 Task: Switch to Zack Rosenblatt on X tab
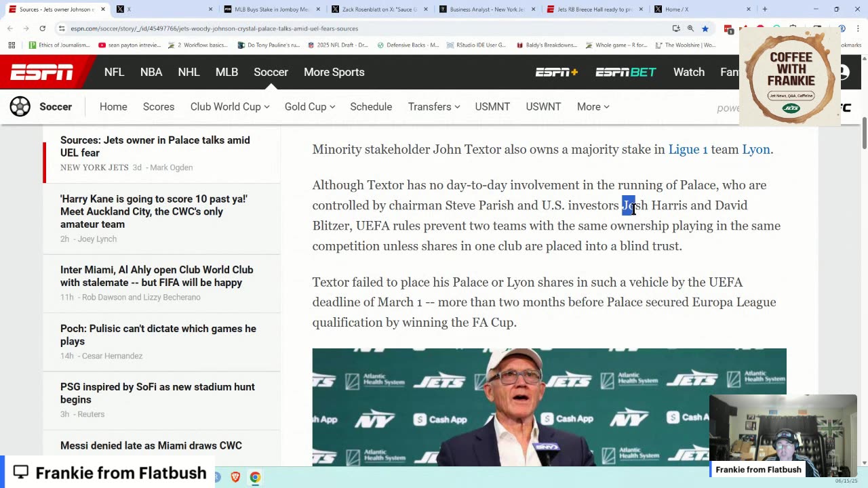coord(379,9)
